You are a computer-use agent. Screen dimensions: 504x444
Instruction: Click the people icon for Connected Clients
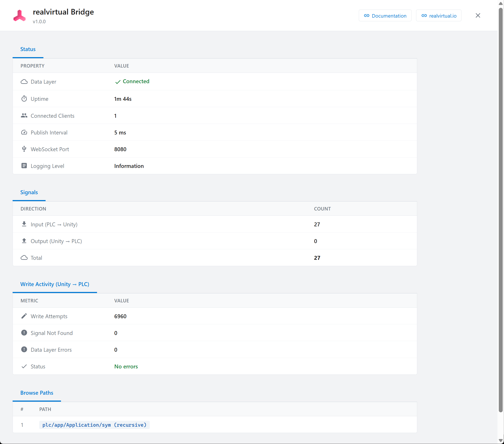click(24, 116)
